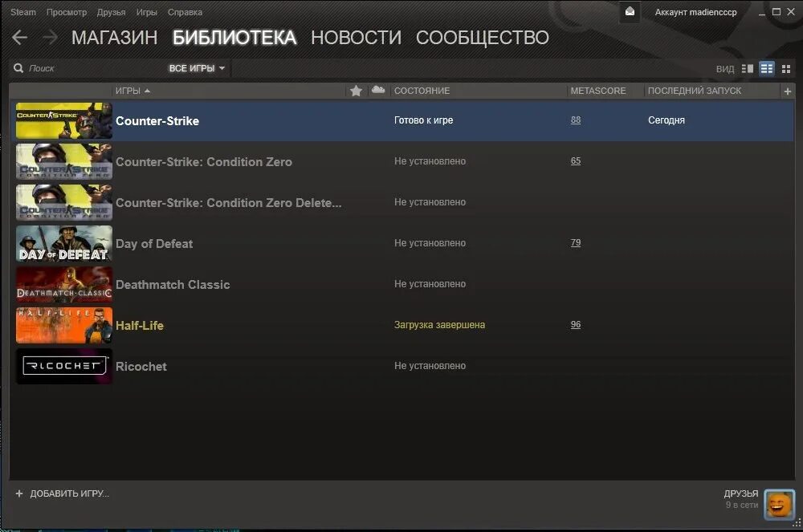Select the Ricochet title text
This screenshot has height=532, width=803.
click(141, 366)
